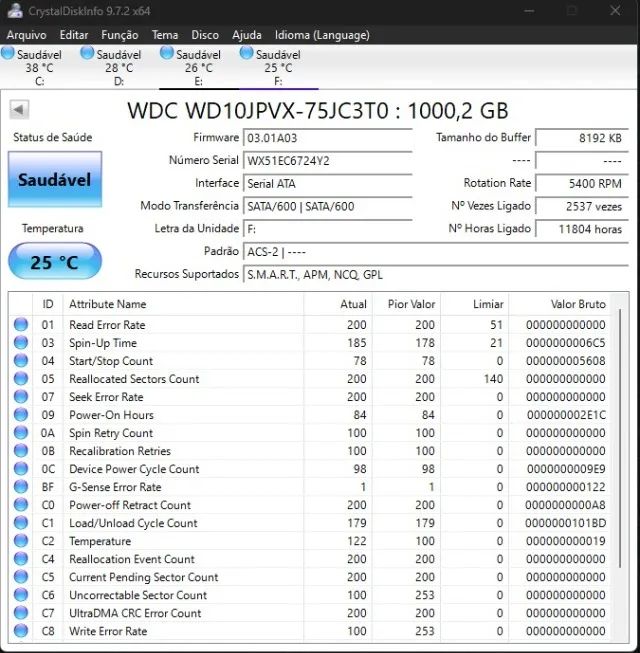This screenshot has height=653, width=640.
Task: Click the serial number field WX51EC6724Y2
Action: [328, 161]
